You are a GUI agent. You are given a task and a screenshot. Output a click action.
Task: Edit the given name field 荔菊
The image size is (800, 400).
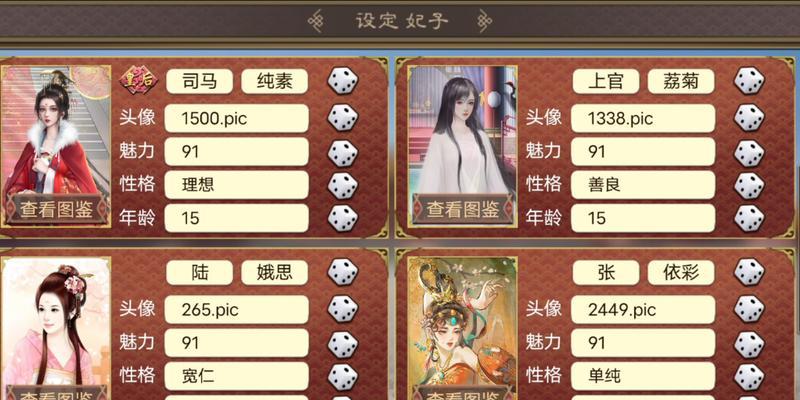[681, 81]
